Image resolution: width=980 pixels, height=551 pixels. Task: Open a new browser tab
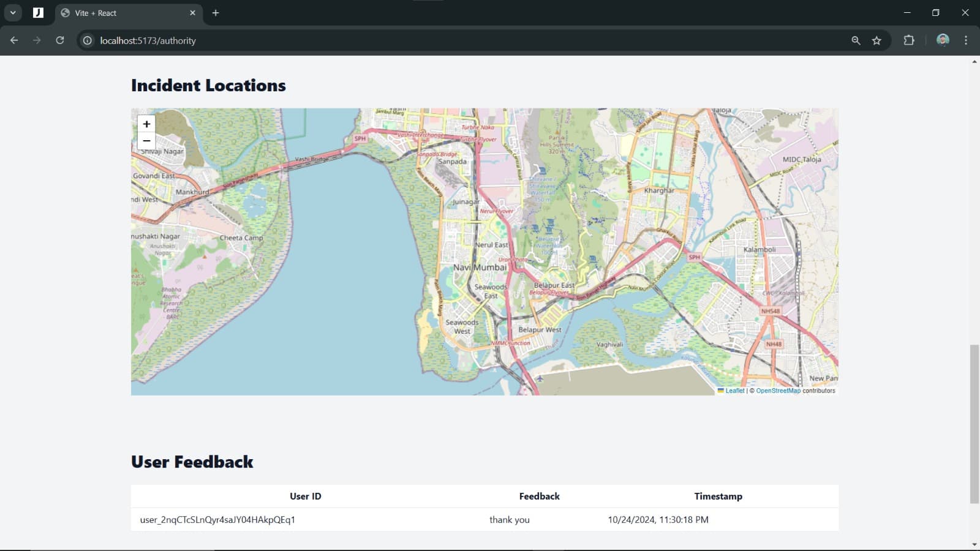point(216,13)
